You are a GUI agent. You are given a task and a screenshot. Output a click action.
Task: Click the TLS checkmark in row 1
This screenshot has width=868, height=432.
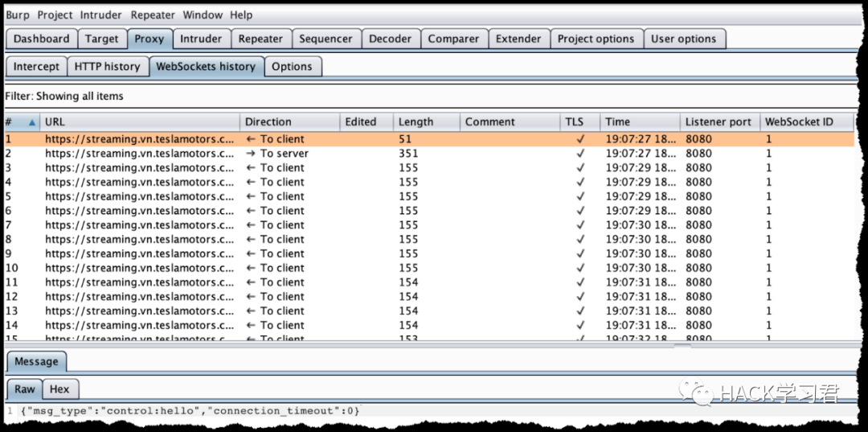click(580, 139)
